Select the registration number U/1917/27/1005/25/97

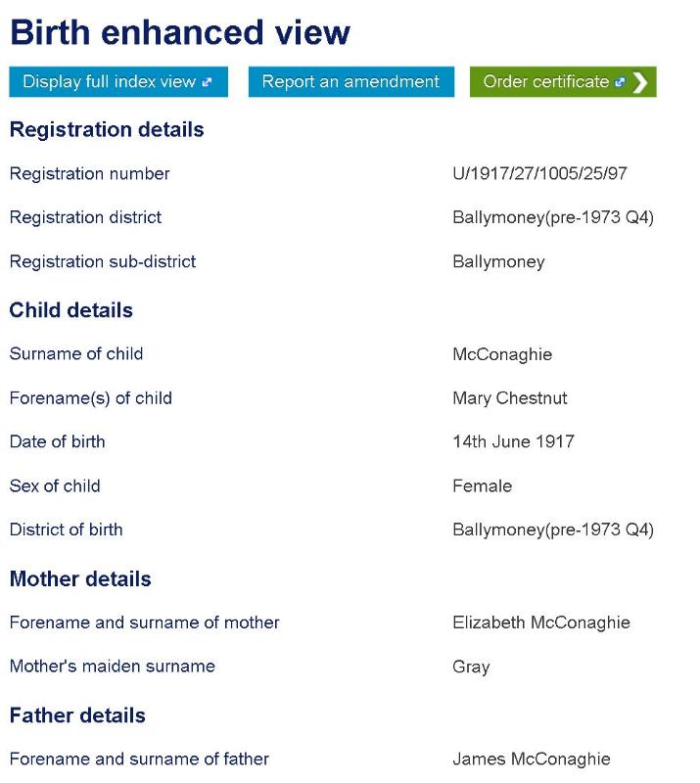pyautogui.click(x=539, y=174)
